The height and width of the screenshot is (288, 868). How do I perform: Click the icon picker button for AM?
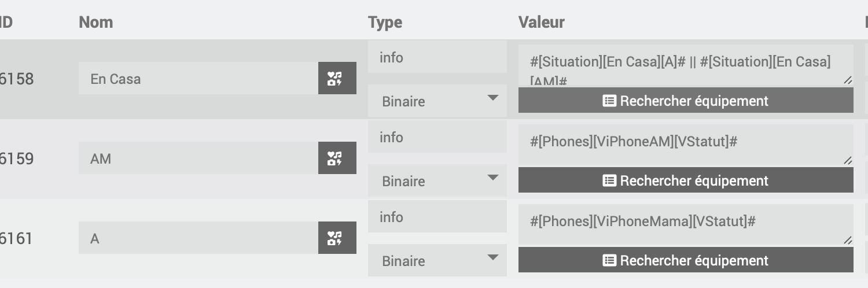tap(337, 158)
